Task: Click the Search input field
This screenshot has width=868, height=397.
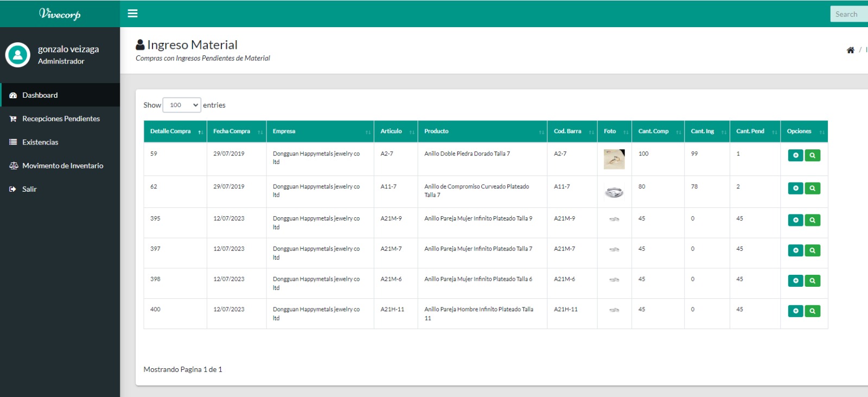Action: tap(848, 14)
